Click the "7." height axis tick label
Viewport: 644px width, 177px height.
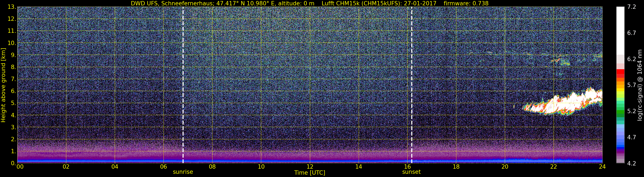pyautogui.click(x=13, y=79)
